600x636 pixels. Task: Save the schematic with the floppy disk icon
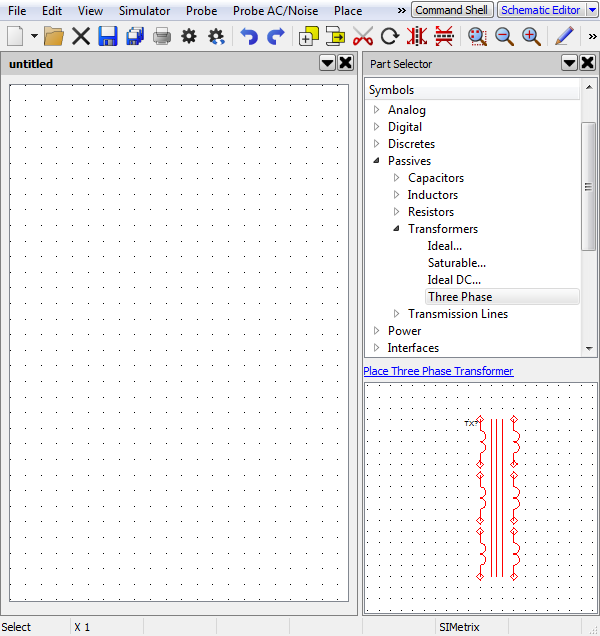pyautogui.click(x=108, y=36)
